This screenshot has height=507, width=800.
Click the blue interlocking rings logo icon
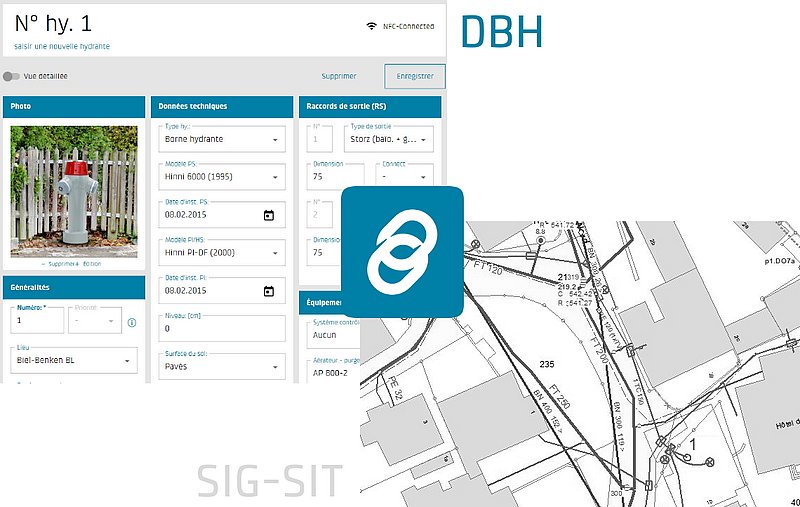403,252
